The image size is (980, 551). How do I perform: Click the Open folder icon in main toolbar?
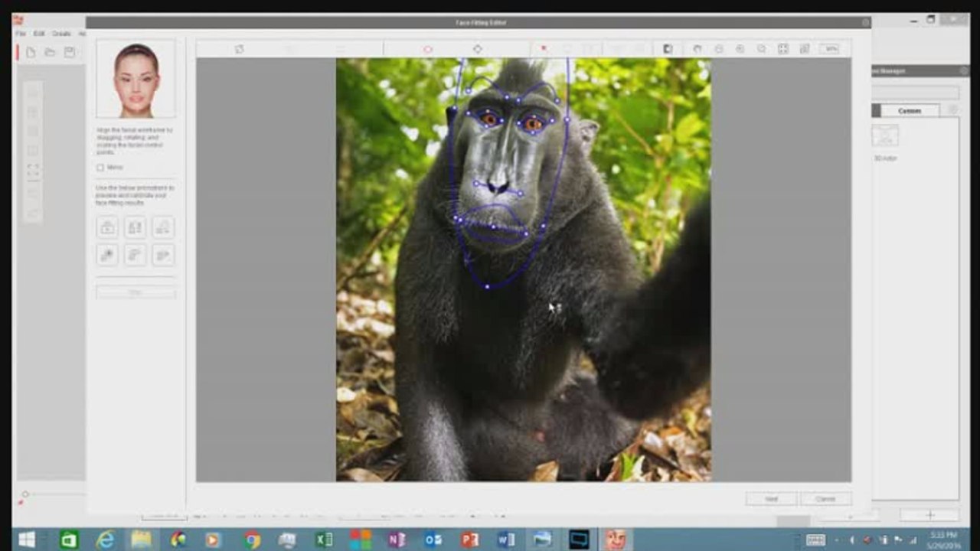[50, 52]
